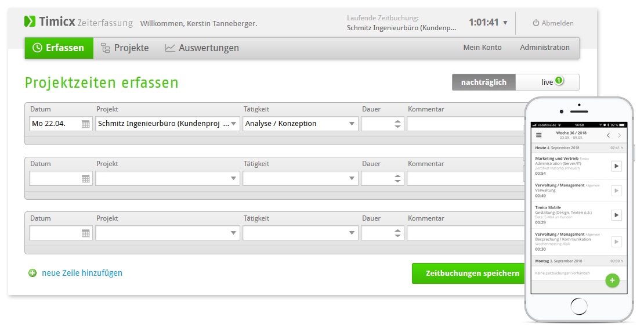Start timer for Marketing und Vertrieb entry
Image resolution: width=644 pixels, height=331 pixels.
click(617, 166)
